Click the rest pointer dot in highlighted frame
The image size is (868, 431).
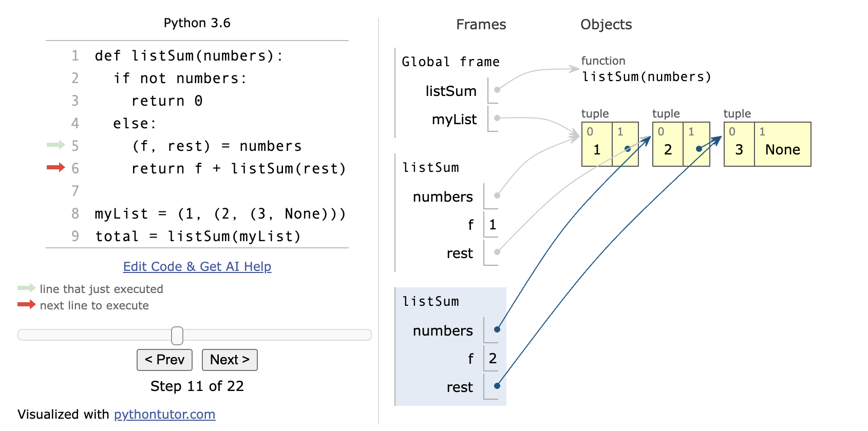(x=497, y=386)
